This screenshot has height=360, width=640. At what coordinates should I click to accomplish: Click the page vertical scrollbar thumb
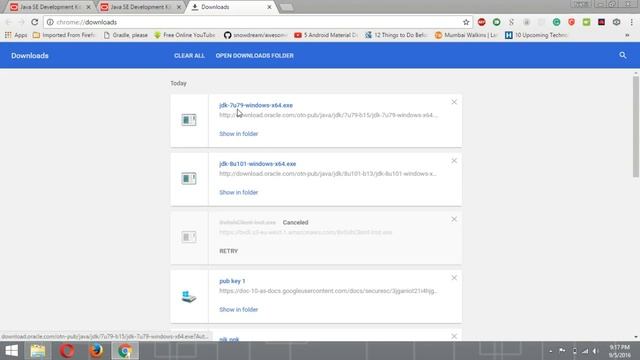pyautogui.click(x=636, y=127)
